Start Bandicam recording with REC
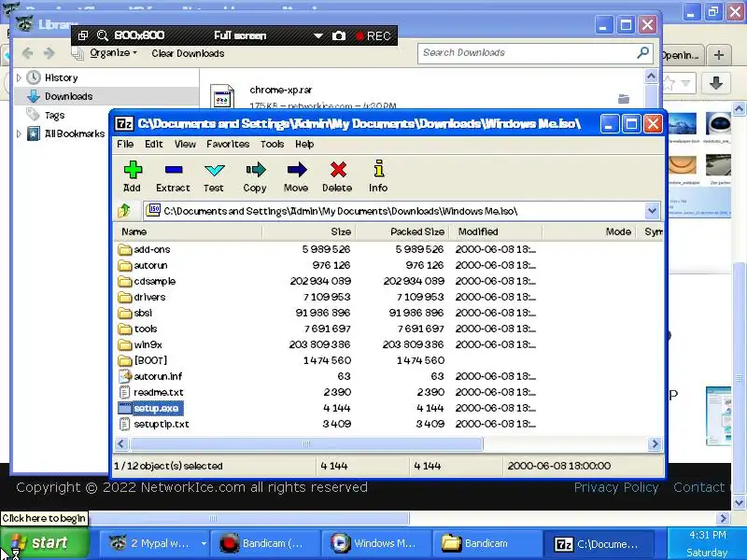 374,36
